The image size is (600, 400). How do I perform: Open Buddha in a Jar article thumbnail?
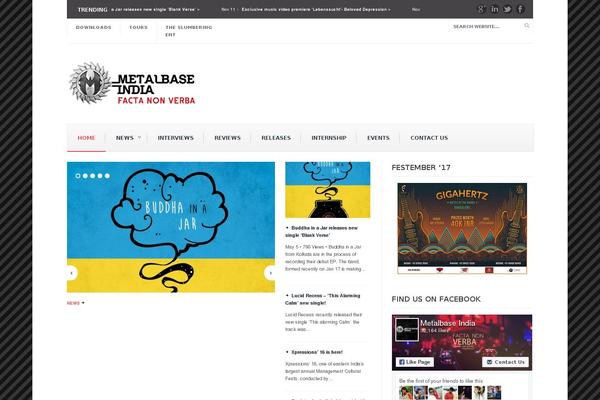pyautogui.click(x=328, y=190)
